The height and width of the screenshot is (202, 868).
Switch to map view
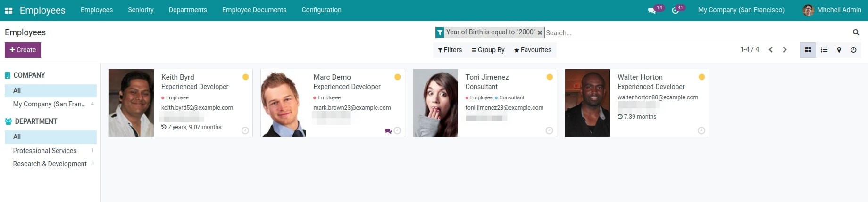[x=839, y=50]
